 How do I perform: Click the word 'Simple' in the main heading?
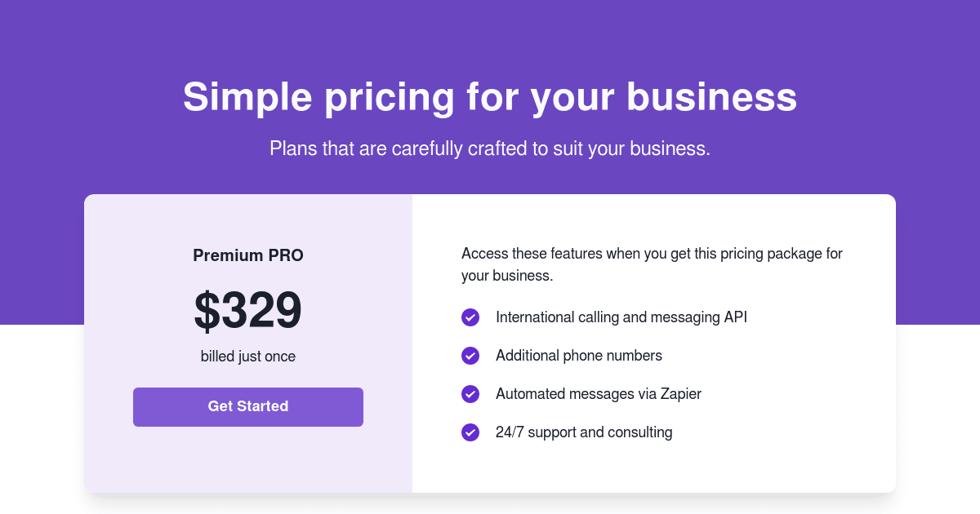coord(247,97)
